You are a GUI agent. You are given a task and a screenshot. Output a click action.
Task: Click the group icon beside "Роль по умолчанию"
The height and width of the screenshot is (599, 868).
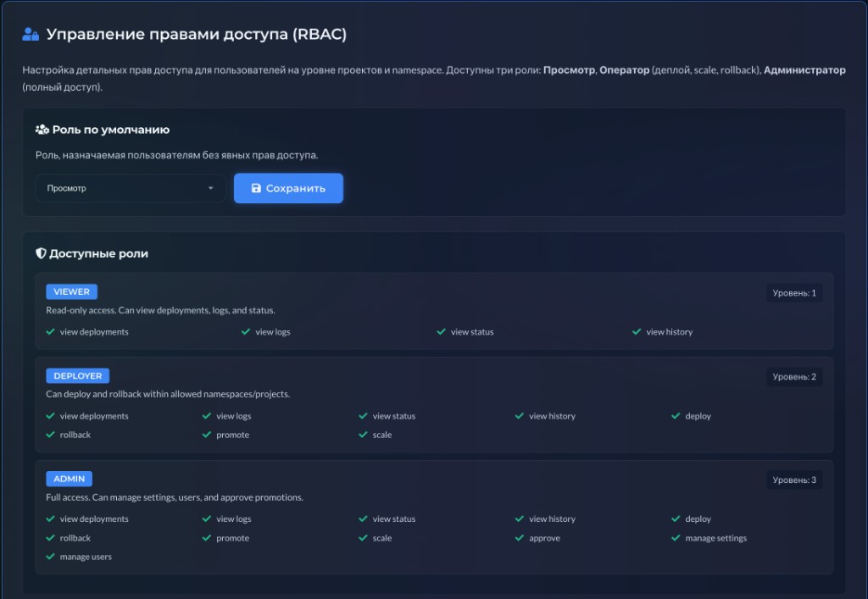coord(41,130)
